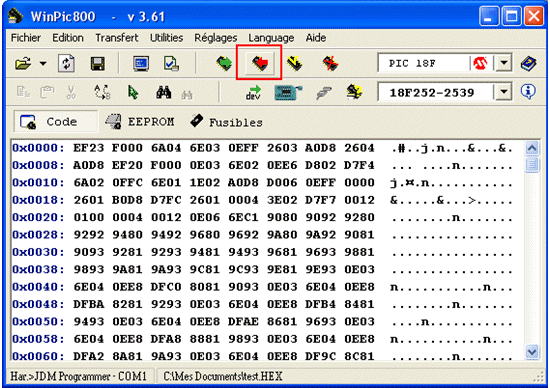Screen dimensions: 550x388
Task: Click the C:\Mes Documents\test.HEX status path
Action: [x=223, y=376]
